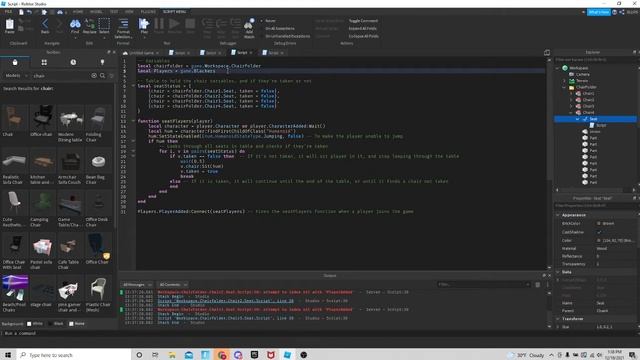This screenshot has height=360, width=640.
Task: Switch to the MODEL ribbon tab
Action: point(96,12)
